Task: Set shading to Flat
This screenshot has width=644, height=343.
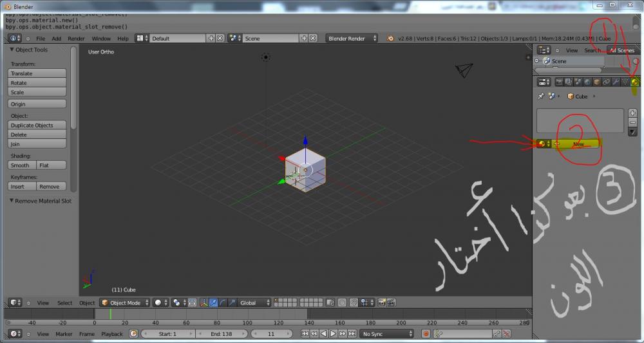Action: pyautogui.click(x=52, y=165)
